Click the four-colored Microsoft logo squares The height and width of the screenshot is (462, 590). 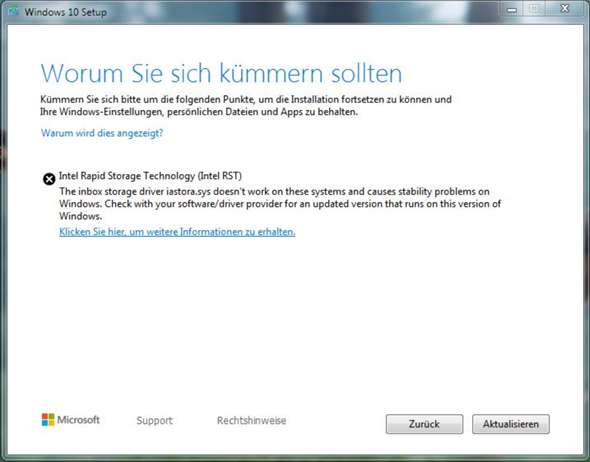click(x=48, y=419)
